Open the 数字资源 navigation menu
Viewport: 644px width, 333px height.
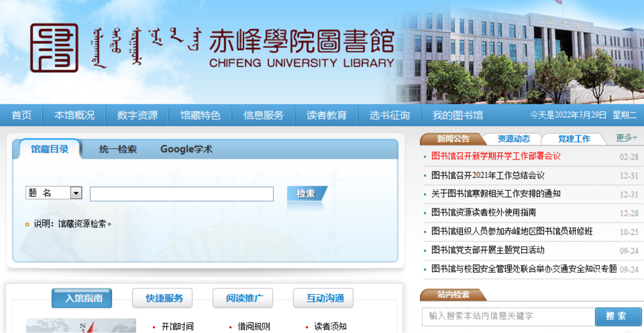[137, 115]
